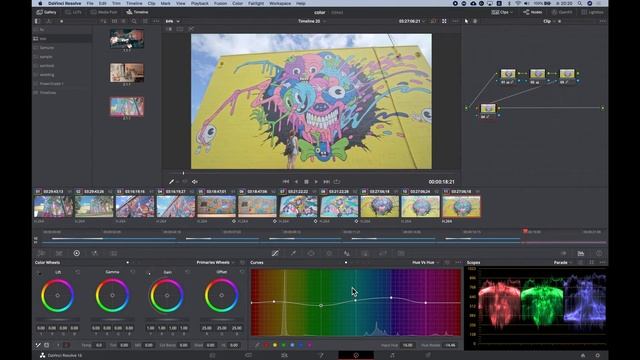Open the File menu

click(x=90, y=3)
